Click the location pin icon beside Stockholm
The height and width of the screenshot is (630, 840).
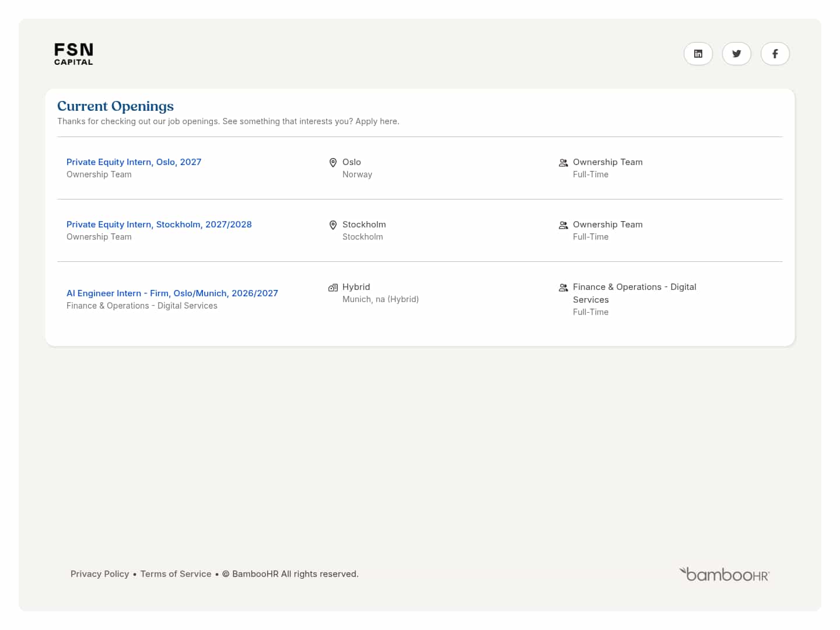(x=333, y=225)
